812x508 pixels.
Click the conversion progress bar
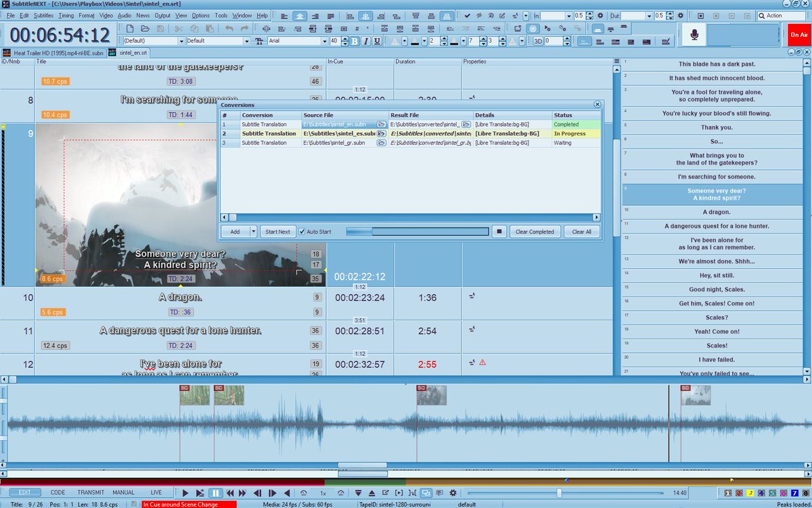click(x=418, y=232)
